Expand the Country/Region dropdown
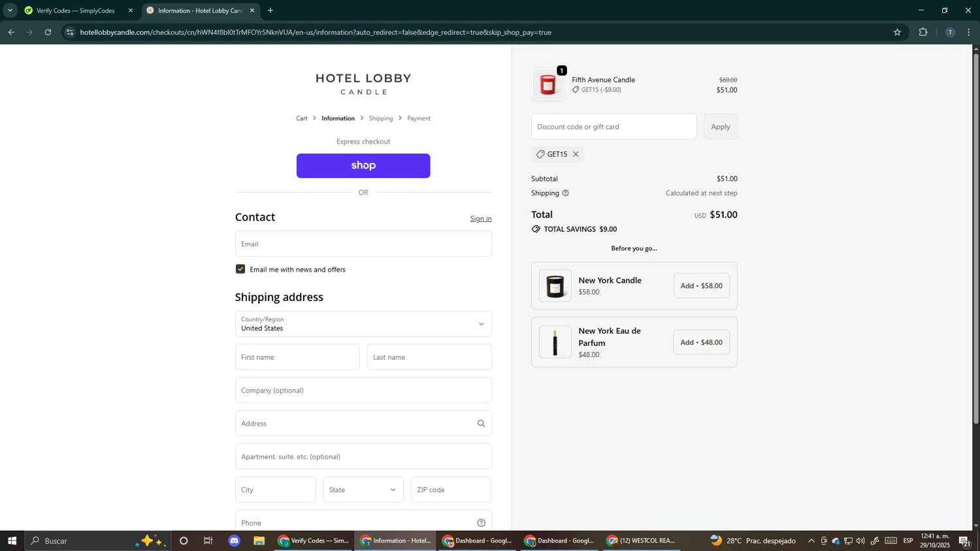980x551 pixels. pos(363,324)
